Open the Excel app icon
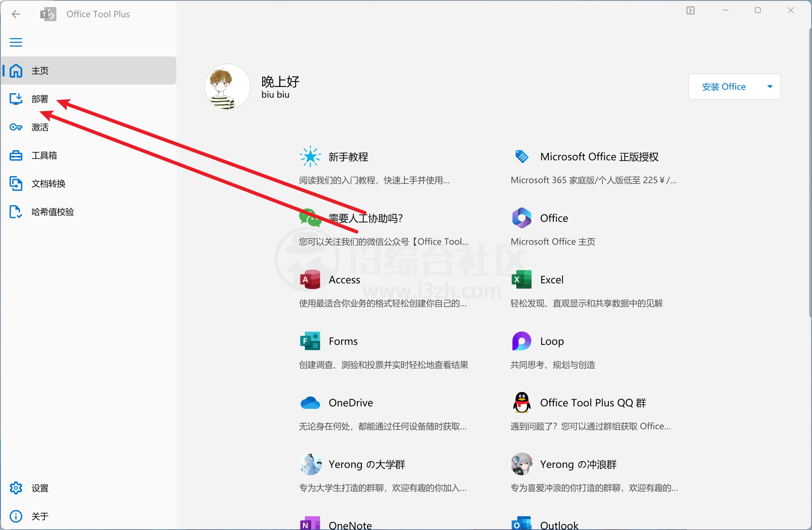Image resolution: width=812 pixels, height=530 pixels. [521, 280]
